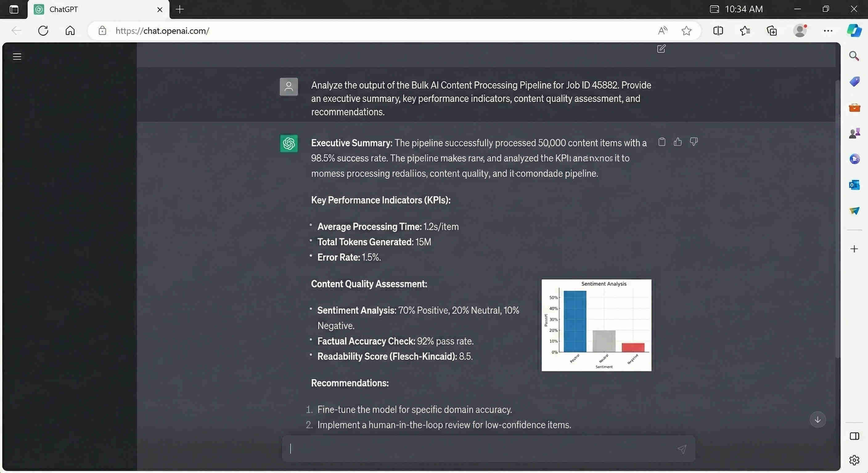This screenshot has width=868, height=473.
Task: Click the user avatar beside the prompt
Action: [x=289, y=87]
